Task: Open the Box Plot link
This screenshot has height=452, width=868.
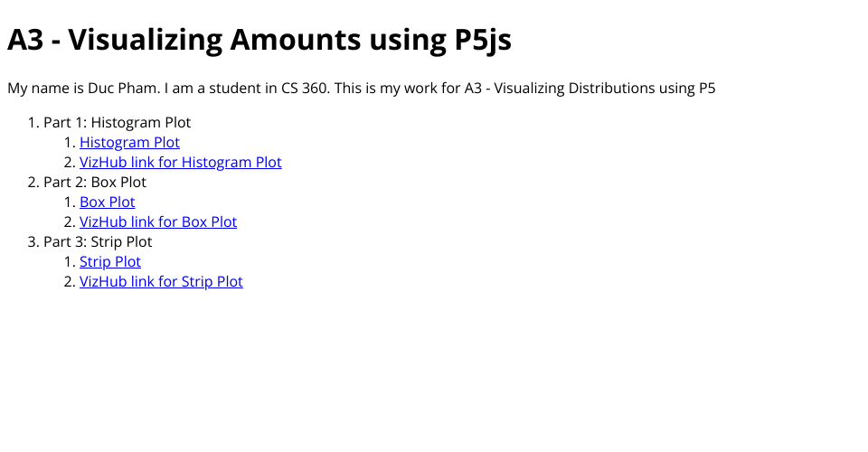Action: click(107, 202)
